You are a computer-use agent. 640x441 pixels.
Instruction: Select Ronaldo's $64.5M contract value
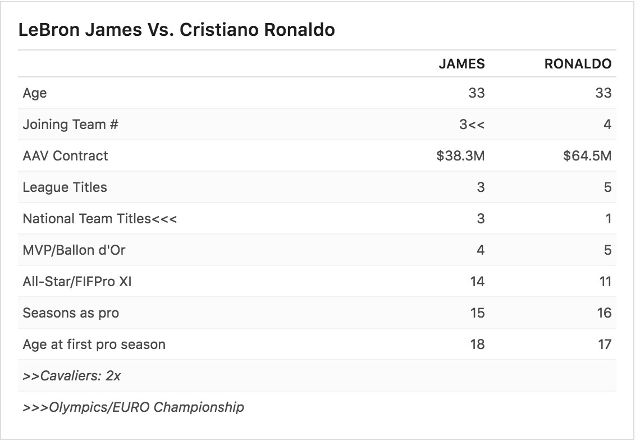pyautogui.click(x=587, y=156)
